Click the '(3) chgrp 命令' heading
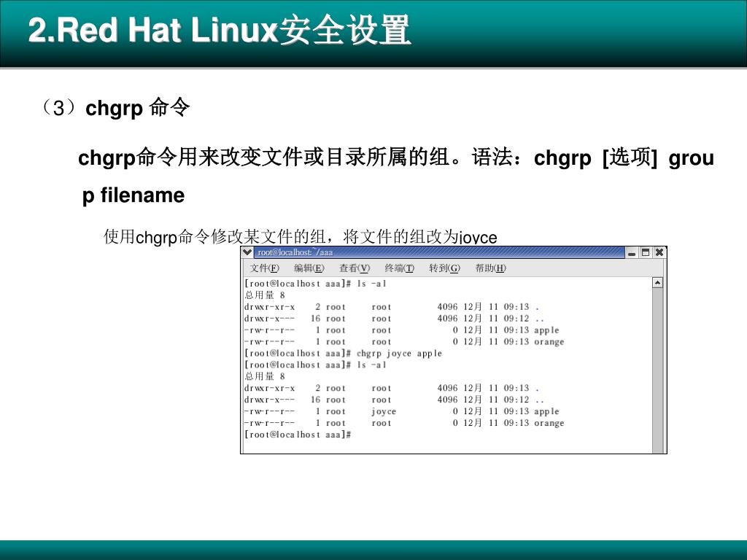This screenshot has height=560, width=747. pos(115,108)
